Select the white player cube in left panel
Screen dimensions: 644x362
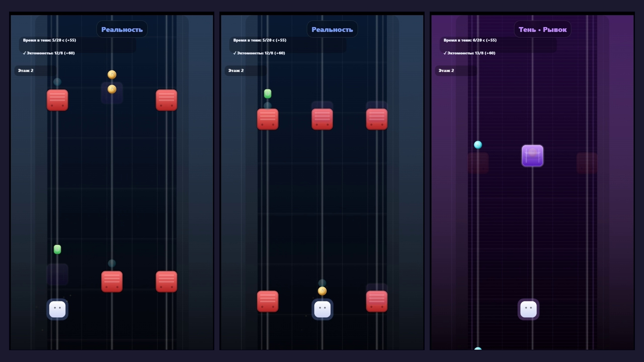tap(57, 310)
